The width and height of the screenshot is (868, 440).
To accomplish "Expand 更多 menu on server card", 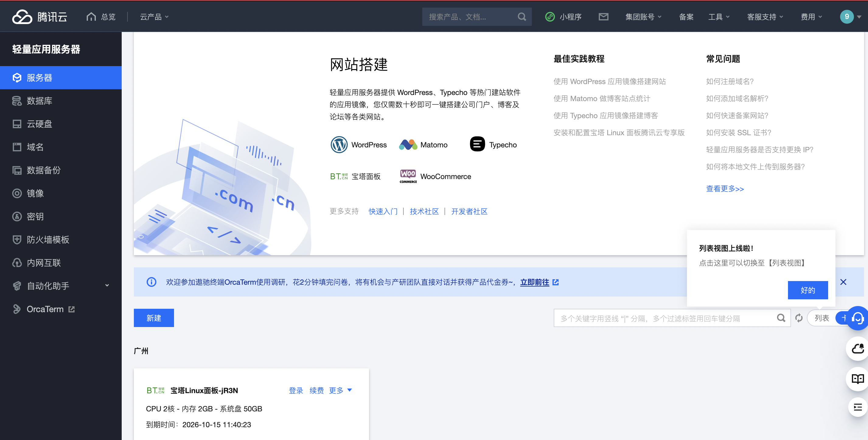I will tap(340, 390).
